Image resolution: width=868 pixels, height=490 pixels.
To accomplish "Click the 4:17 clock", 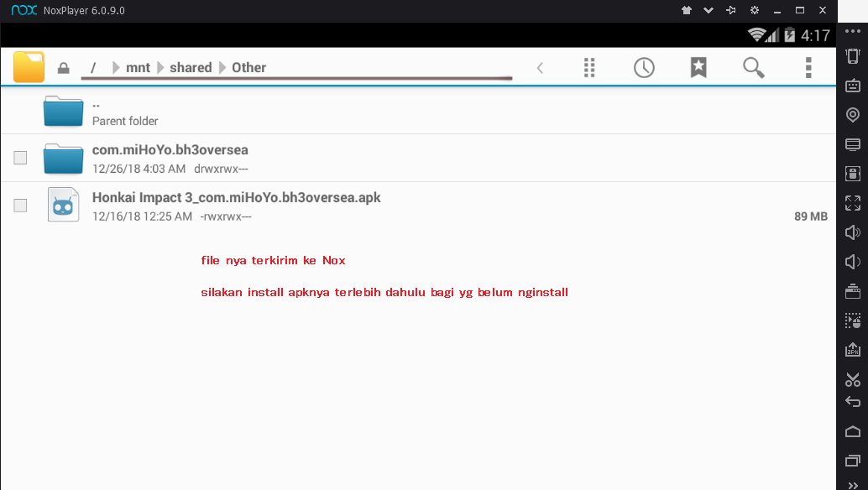I will [815, 35].
